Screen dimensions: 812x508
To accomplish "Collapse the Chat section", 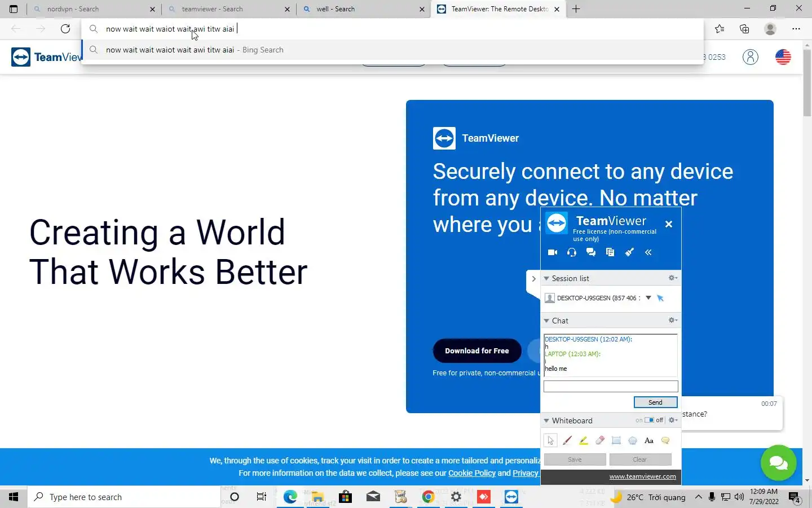I will click(546, 321).
